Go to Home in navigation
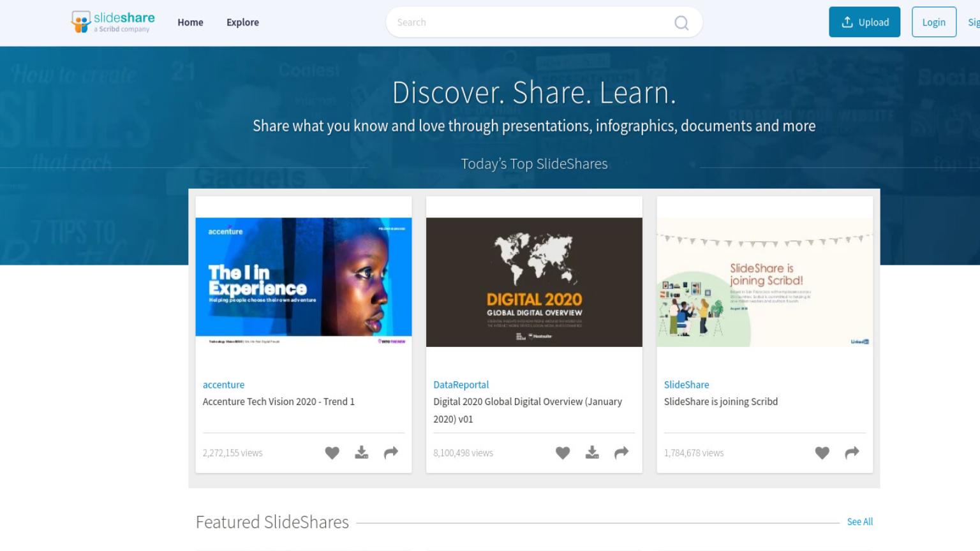 coord(190,22)
